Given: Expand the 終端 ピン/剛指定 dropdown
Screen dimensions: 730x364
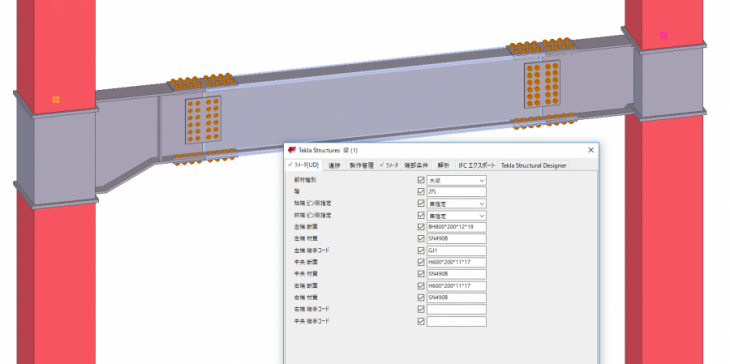Looking at the screenshot, I should click(x=457, y=216).
